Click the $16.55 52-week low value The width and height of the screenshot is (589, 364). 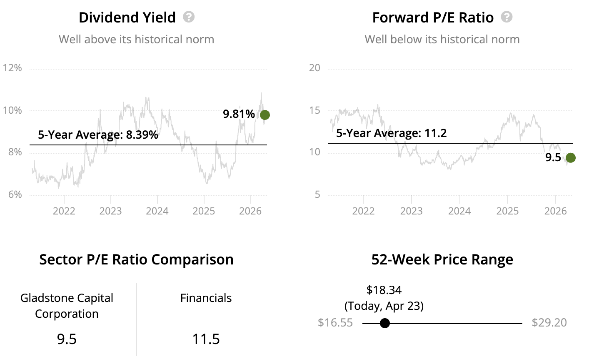[x=335, y=323]
